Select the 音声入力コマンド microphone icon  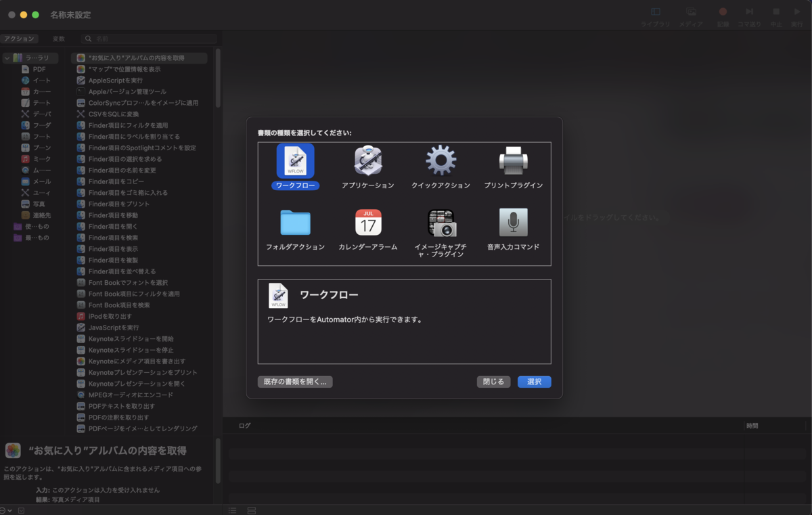point(513,223)
